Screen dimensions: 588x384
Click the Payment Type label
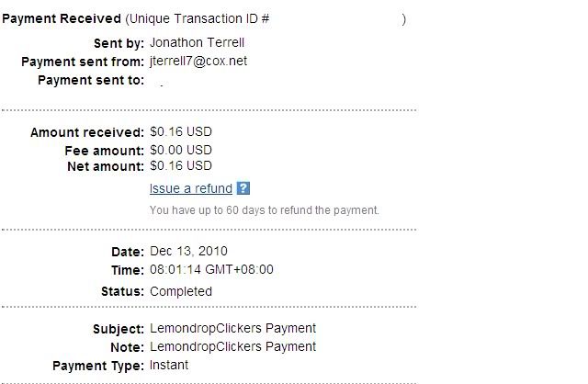point(98,366)
